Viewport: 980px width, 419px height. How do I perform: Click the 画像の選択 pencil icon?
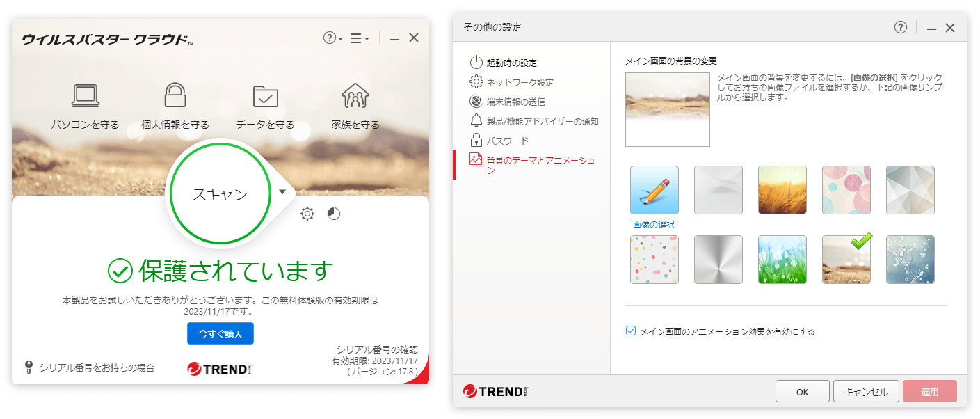click(654, 190)
